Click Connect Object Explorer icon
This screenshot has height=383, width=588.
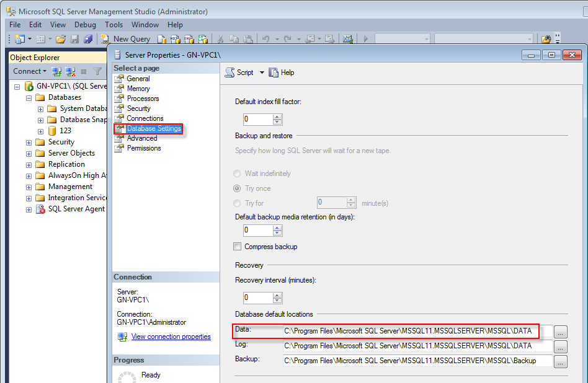[x=56, y=71]
